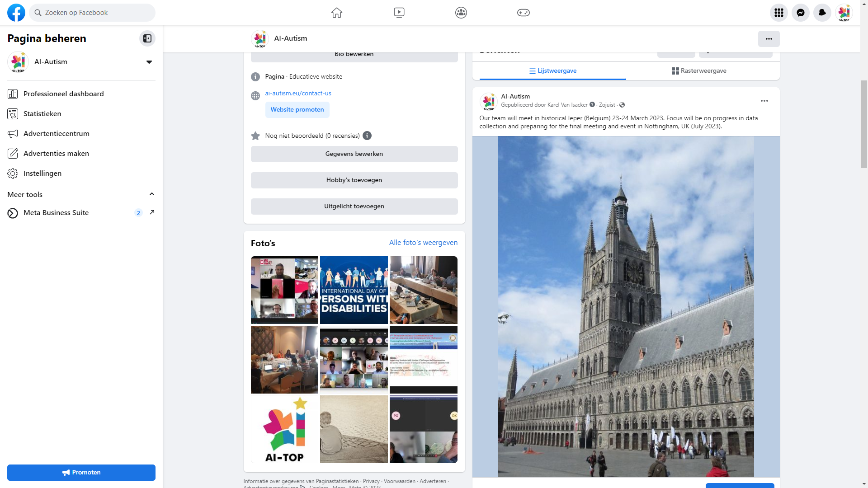Open the Video (Watch) icon in top bar

[x=399, y=13]
